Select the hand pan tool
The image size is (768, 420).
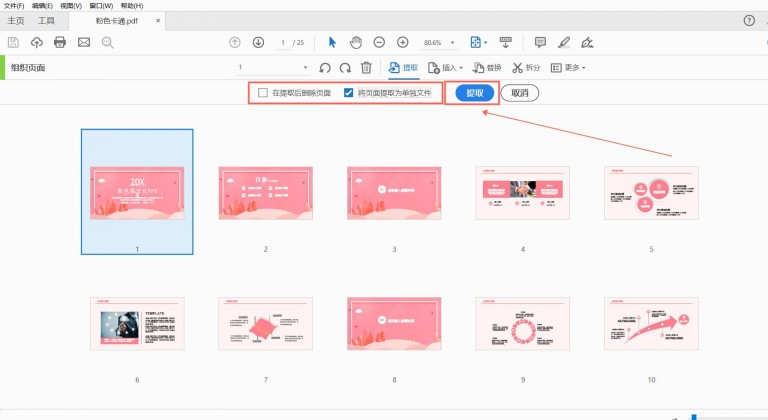[x=355, y=42]
